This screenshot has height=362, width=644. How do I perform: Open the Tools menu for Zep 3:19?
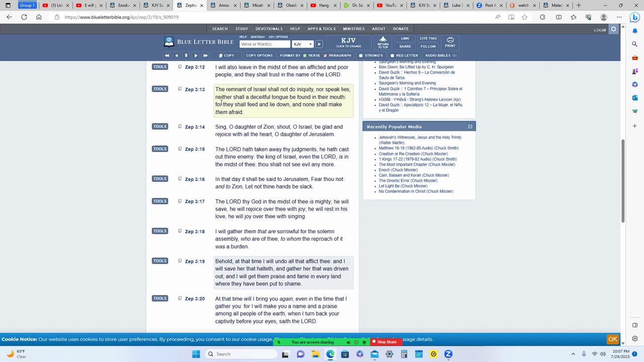point(160,261)
